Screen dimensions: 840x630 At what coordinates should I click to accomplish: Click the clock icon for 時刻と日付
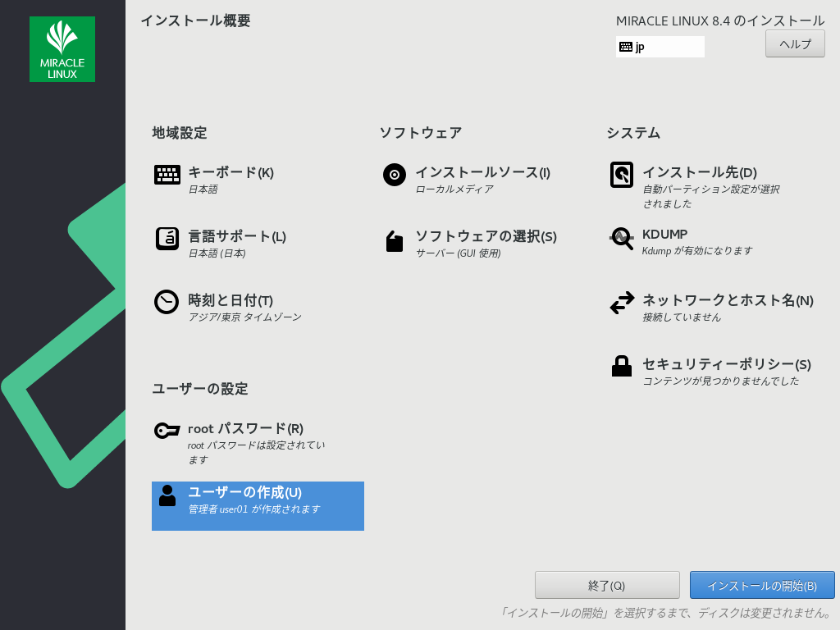point(167,302)
